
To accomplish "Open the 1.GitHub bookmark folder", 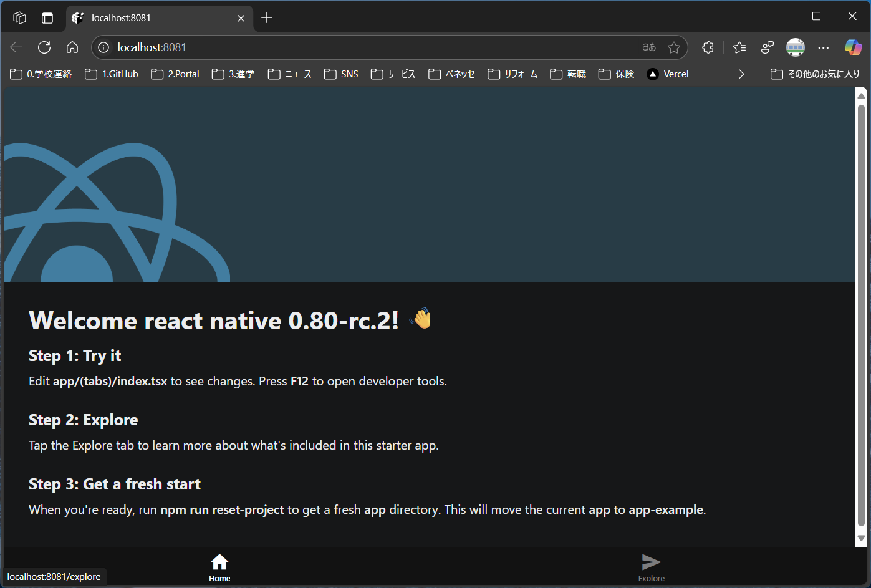I will 112,74.
